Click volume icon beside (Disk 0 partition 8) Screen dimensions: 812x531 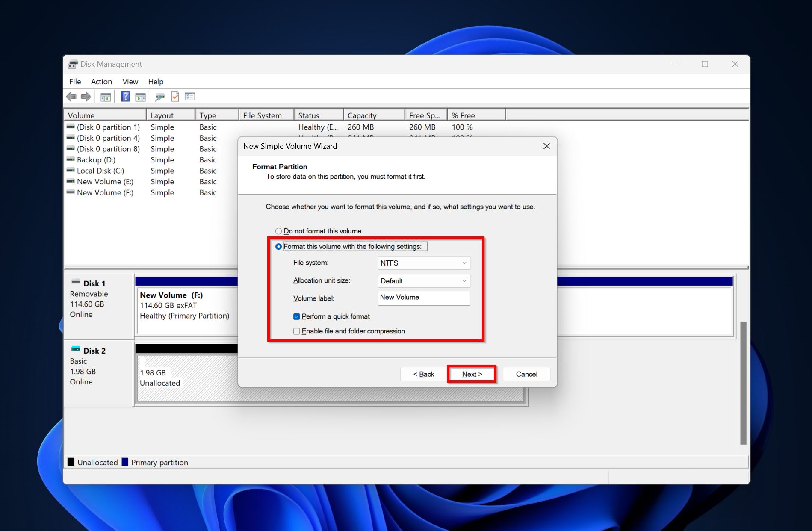[x=71, y=149]
